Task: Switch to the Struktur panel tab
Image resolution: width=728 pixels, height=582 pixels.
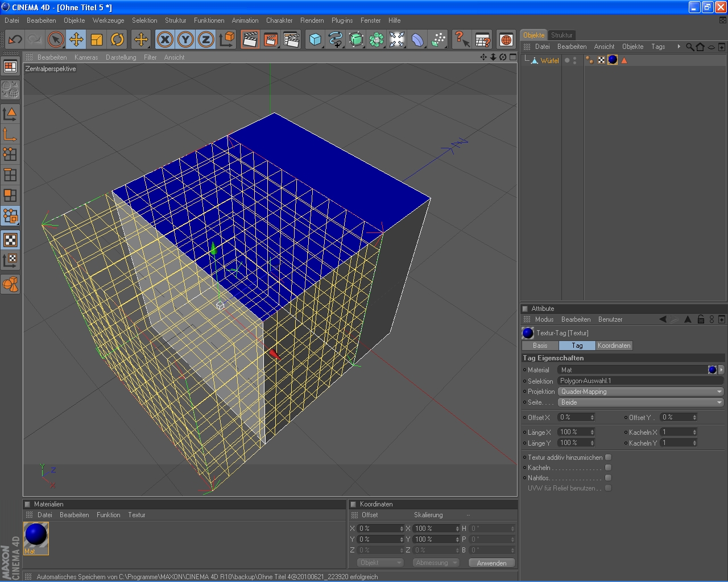Action: point(561,35)
